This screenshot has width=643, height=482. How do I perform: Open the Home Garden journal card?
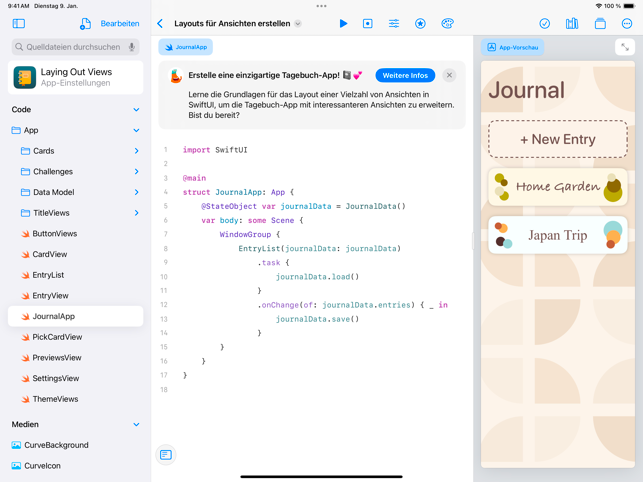tap(558, 187)
